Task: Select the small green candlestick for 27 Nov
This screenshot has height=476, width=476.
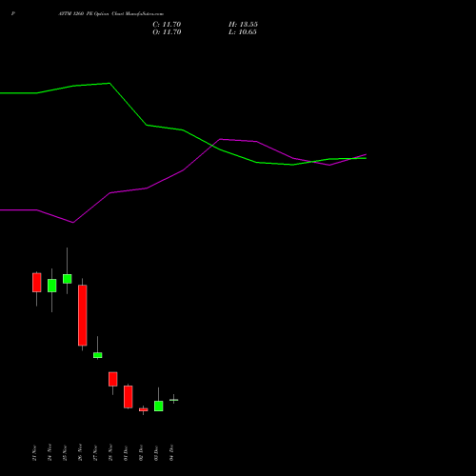Action: pos(98,355)
